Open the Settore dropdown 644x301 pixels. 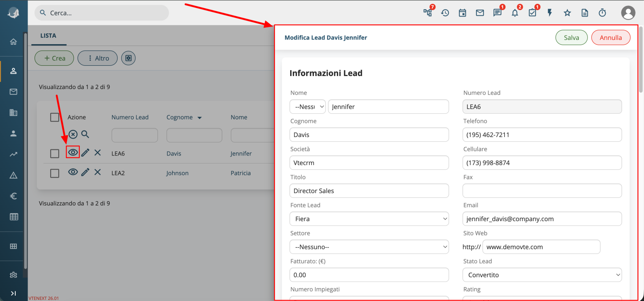(369, 247)
